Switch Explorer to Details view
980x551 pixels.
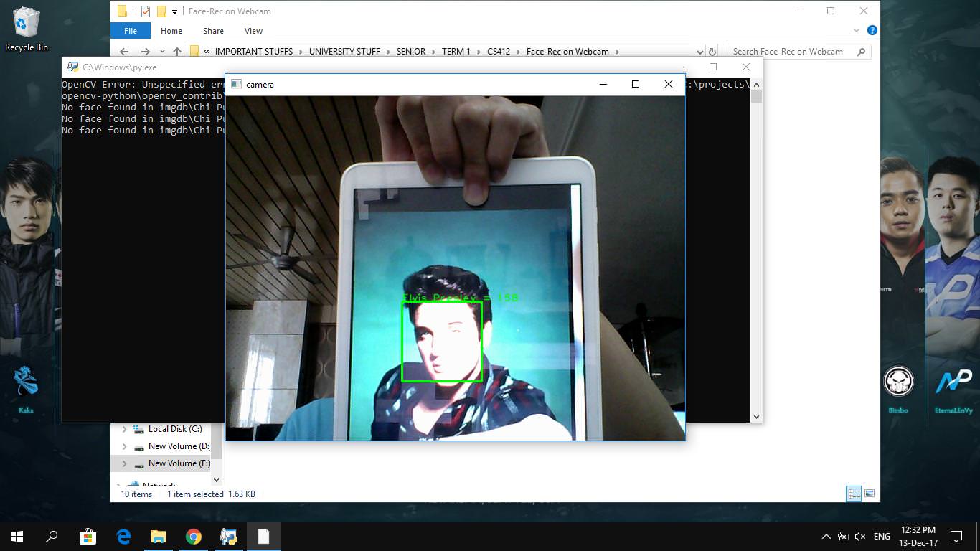854,494
